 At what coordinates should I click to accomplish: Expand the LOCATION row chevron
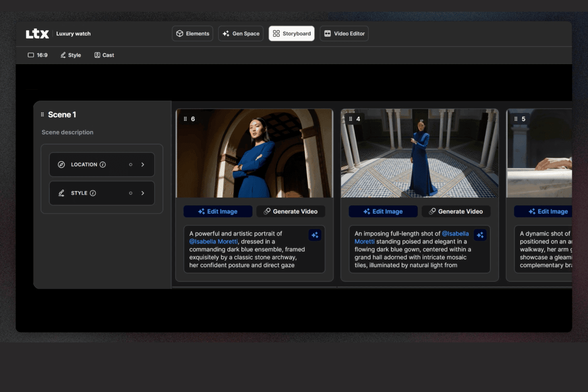tap(143, 164)
